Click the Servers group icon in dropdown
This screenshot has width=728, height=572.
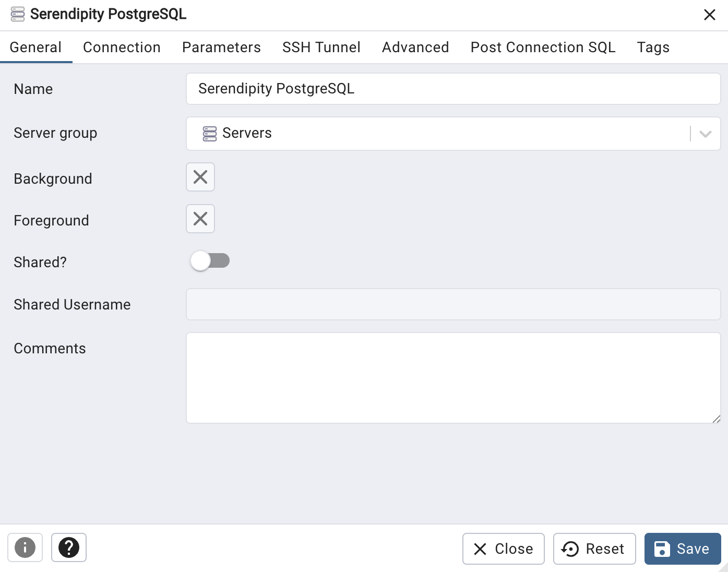[210, 134]
